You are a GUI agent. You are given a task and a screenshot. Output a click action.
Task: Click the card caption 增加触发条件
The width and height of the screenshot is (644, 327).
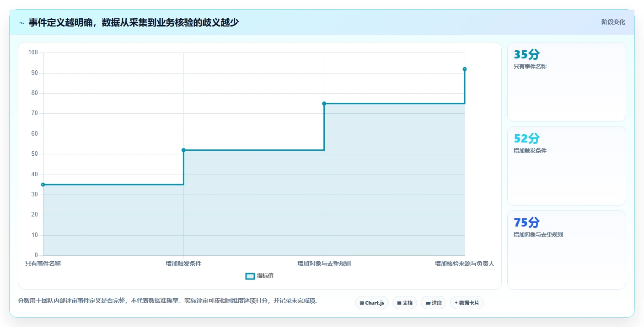point(530,151)
